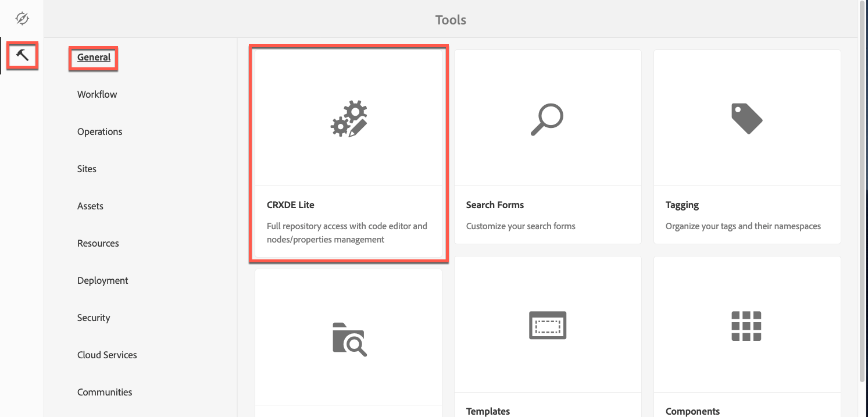Image resolution: width=868 pixels, height=417 pixels.
Task: Select the Cloud Services category
Action: (x=107, y=355)
